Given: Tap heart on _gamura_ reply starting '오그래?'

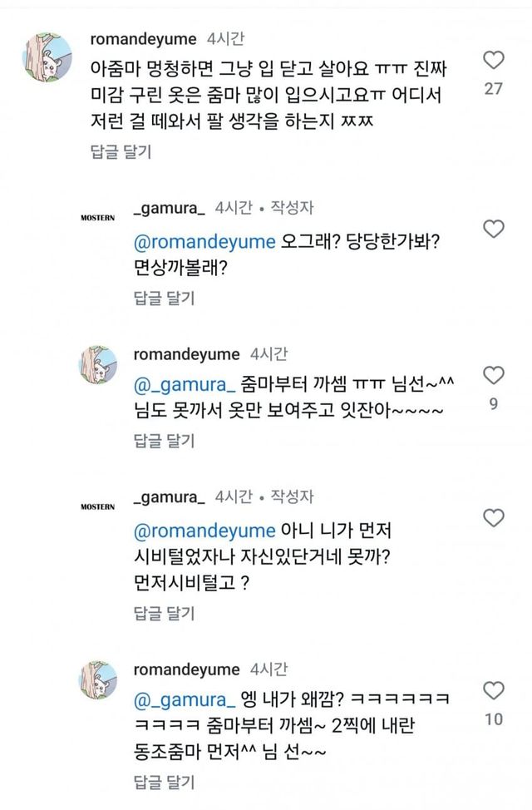Looking at the screenshot, I should [493, 228].
